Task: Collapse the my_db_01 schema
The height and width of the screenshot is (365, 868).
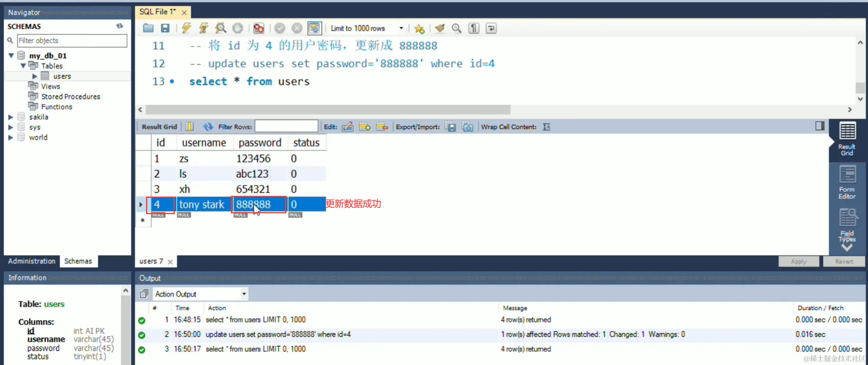Action: (x=11, y=55)
